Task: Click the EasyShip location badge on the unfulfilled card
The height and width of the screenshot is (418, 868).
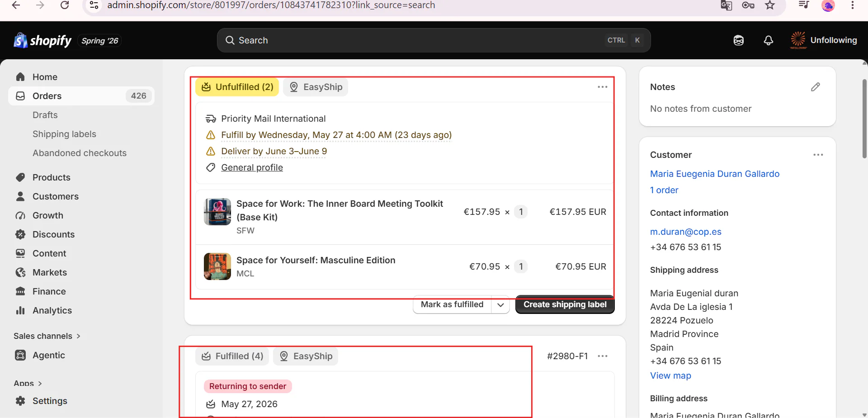Action: point(316,87)
